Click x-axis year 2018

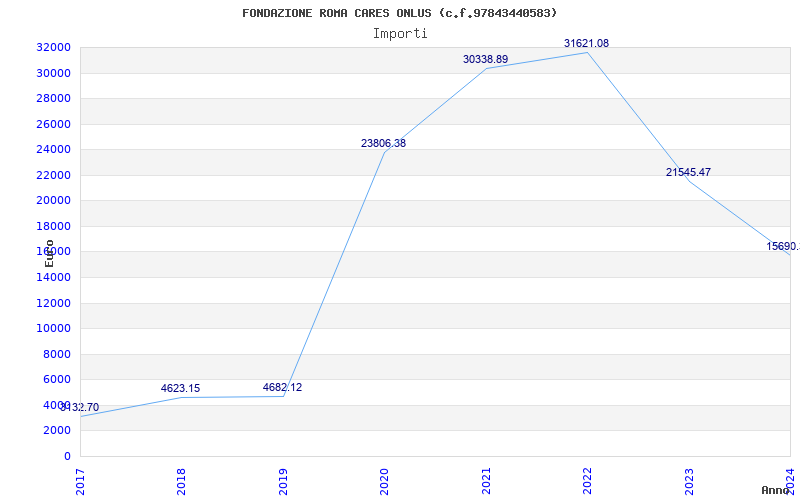pos(181,481)
